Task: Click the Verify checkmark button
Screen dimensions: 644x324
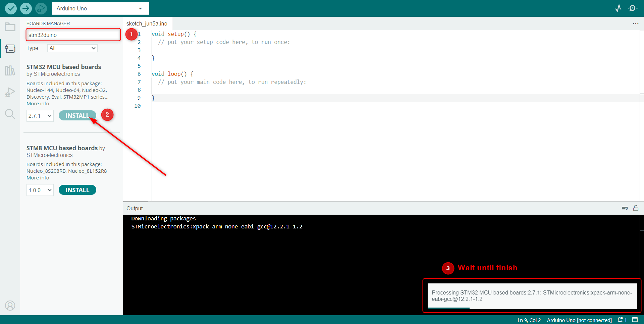Action: pyautogui.click(x=11, y=8)
